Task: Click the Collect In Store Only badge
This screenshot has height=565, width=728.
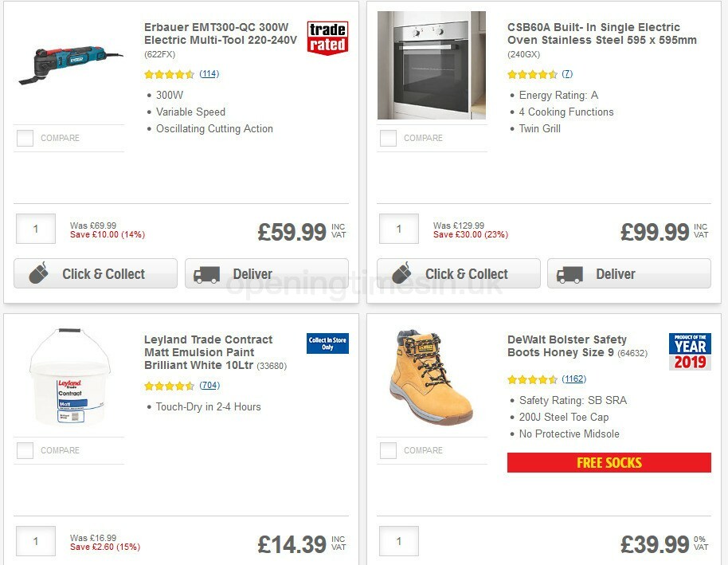Action: (327, 344)
